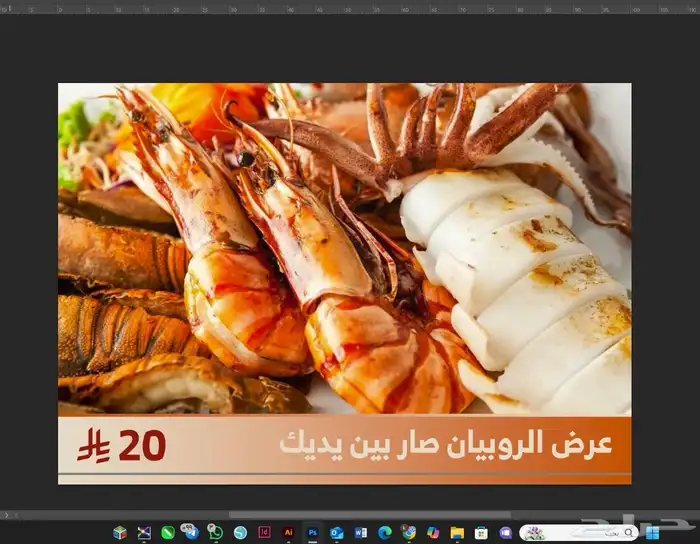Open Adobe InDesign from the taskbar

coord(264,532)
